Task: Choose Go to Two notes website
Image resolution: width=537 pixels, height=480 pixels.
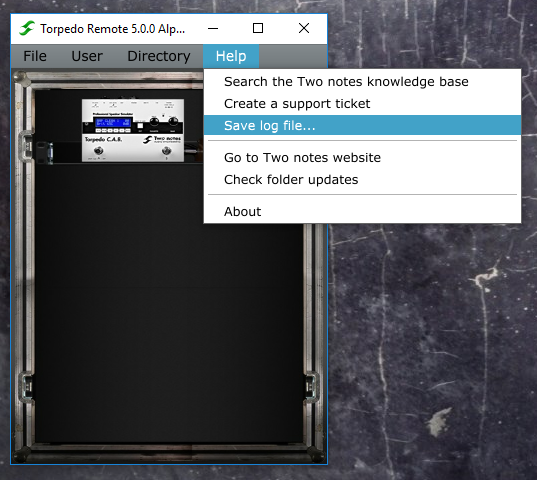Action: 362,158
